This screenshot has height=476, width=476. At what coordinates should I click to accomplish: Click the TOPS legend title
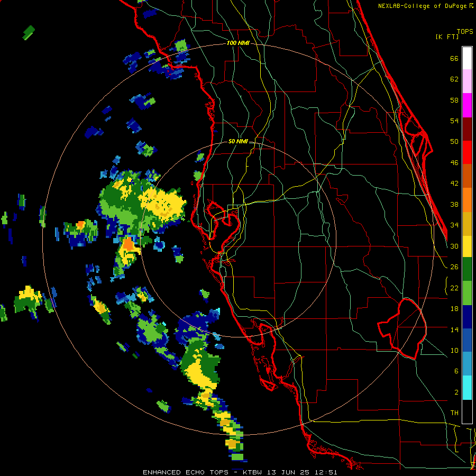(465, 32)
